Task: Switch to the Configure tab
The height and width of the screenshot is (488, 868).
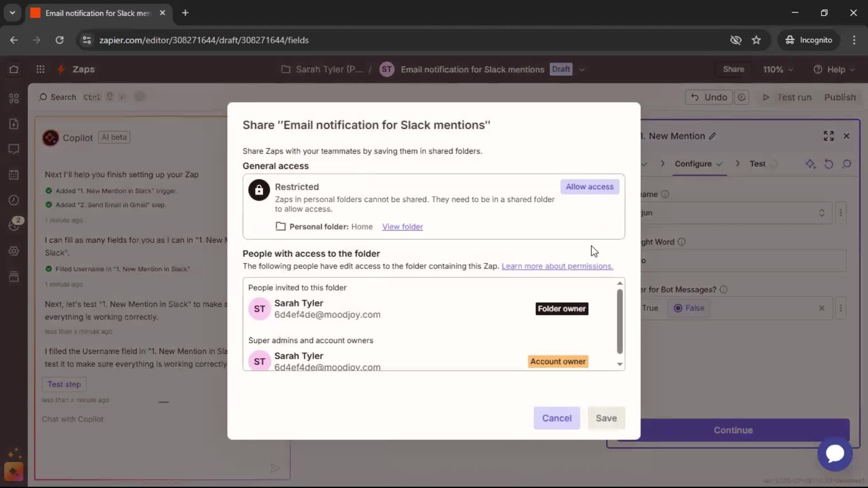Action: (698, 164)
